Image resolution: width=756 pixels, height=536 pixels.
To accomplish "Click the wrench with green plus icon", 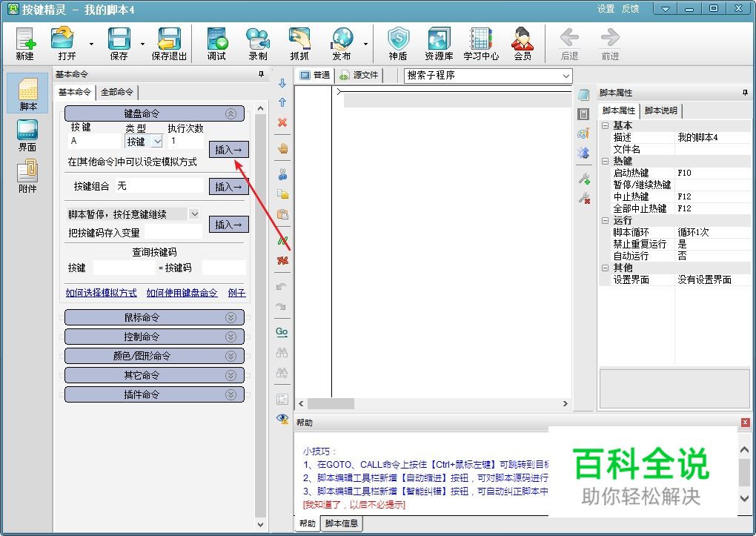I will [x=584, y=179].
